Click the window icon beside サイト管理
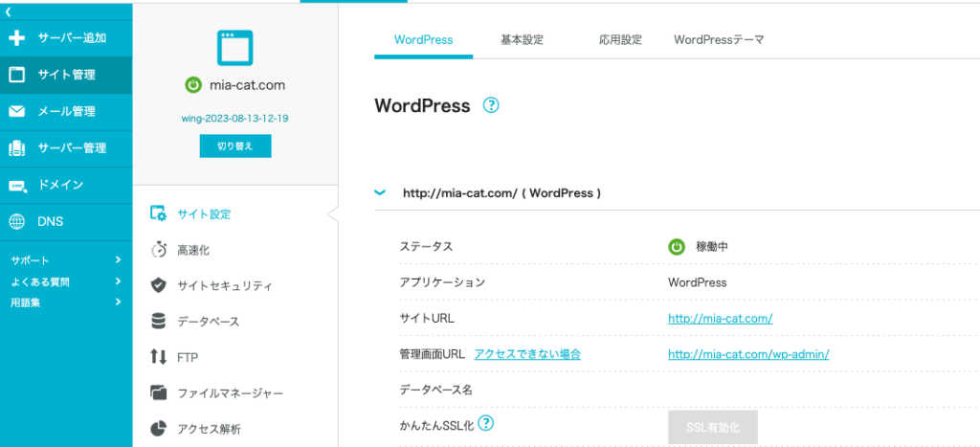The height and width of the screenshot is (447, 980). coord(16,76)
